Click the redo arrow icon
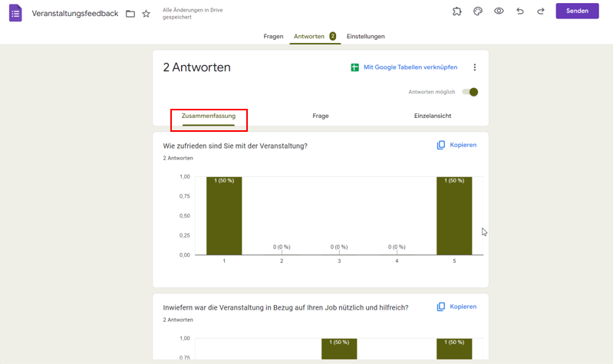The height and width of the screenshot is (364, 613). point(541,11)
